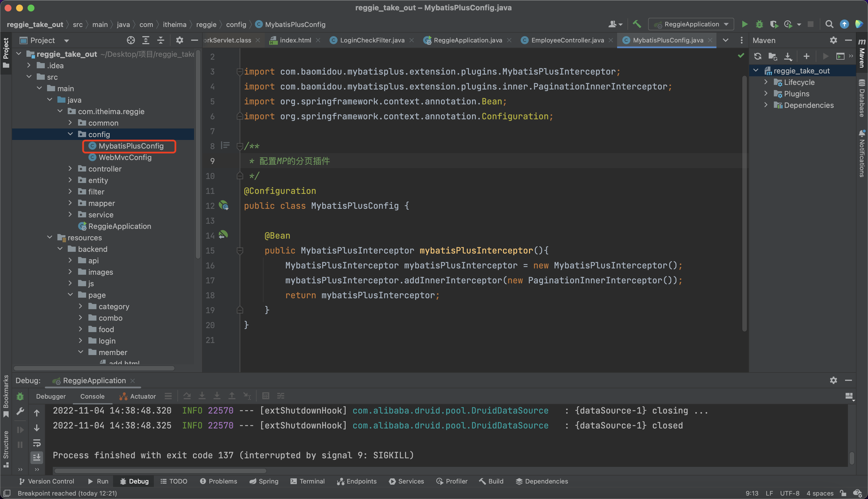Click Select Opened File crosshair icon
The width and height of the screenshot is (868, 499).
[x=131, y=40]
